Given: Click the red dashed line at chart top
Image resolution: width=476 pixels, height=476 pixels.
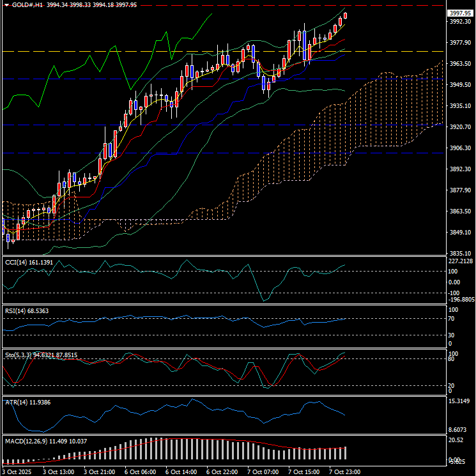Looking at the screenshot, I should click(x=192, y=5).
